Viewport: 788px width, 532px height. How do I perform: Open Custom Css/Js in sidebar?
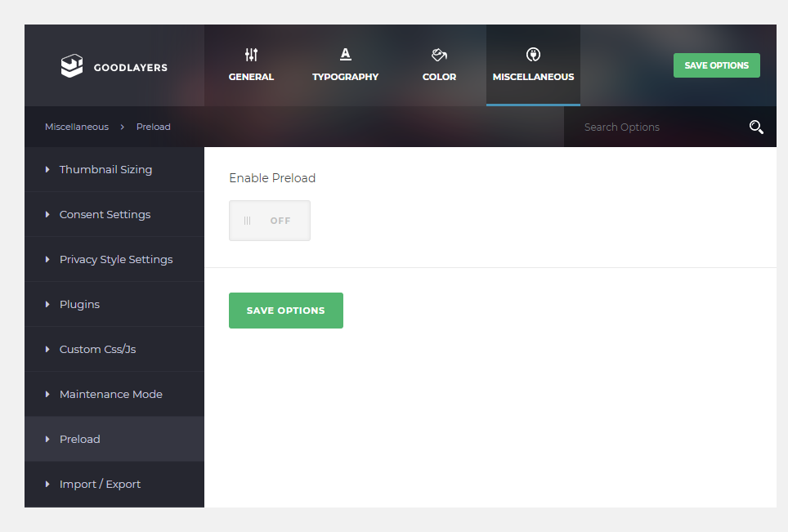(x=114, y=349)
